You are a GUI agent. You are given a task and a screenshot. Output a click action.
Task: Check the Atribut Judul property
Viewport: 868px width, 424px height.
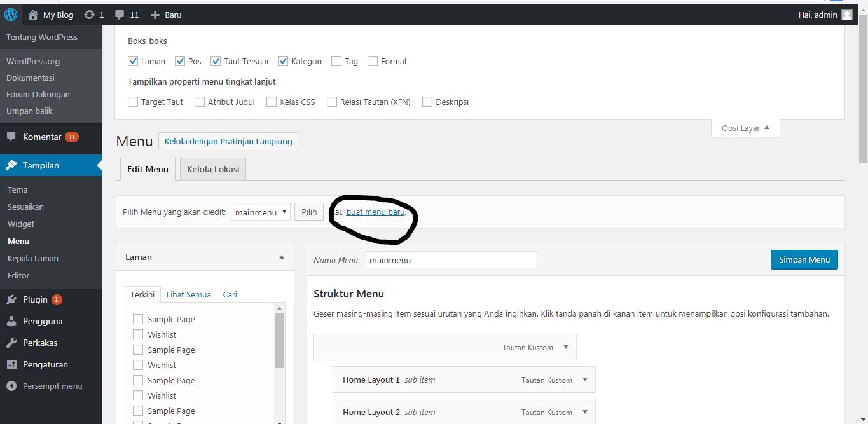coord(200,102)
